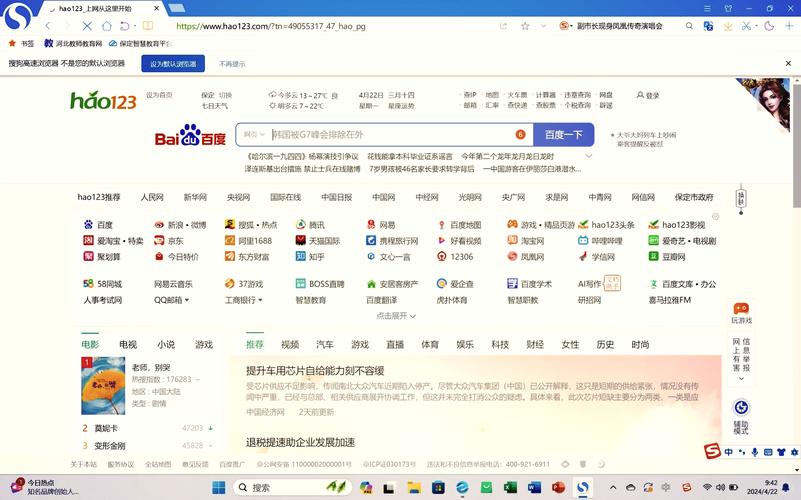The image size is (801, 500).
Task: Click the taskbar 搜索 search box
Action: point(292,487)
